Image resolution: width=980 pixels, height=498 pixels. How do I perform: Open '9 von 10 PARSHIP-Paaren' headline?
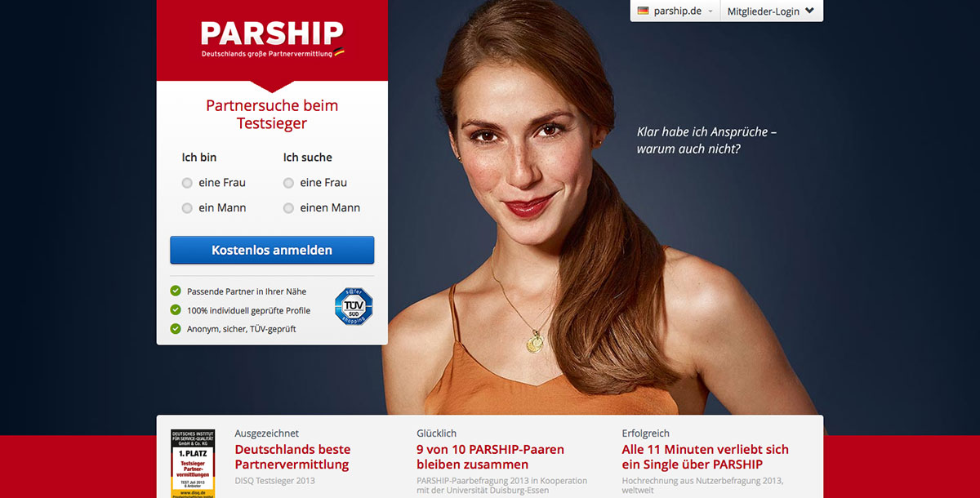tap(490, 457)
